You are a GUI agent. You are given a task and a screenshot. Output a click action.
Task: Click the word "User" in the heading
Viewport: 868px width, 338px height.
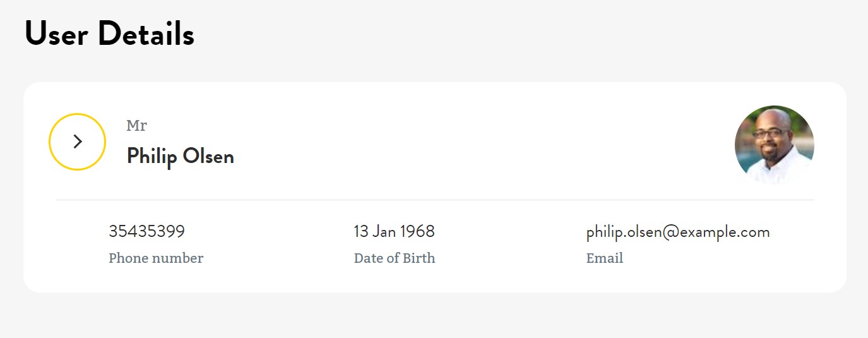pos(56,33)
